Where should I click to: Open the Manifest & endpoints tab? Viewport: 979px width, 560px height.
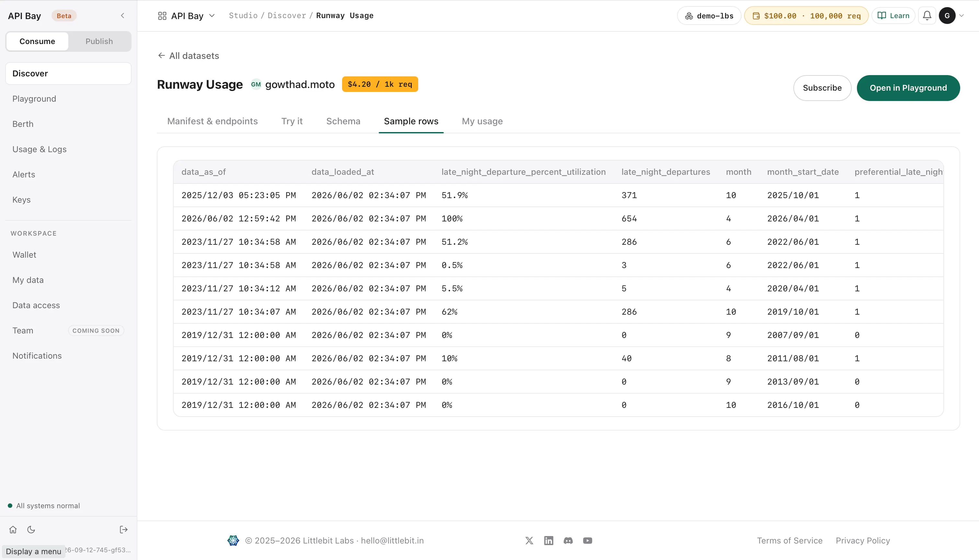tap(213, 121)
